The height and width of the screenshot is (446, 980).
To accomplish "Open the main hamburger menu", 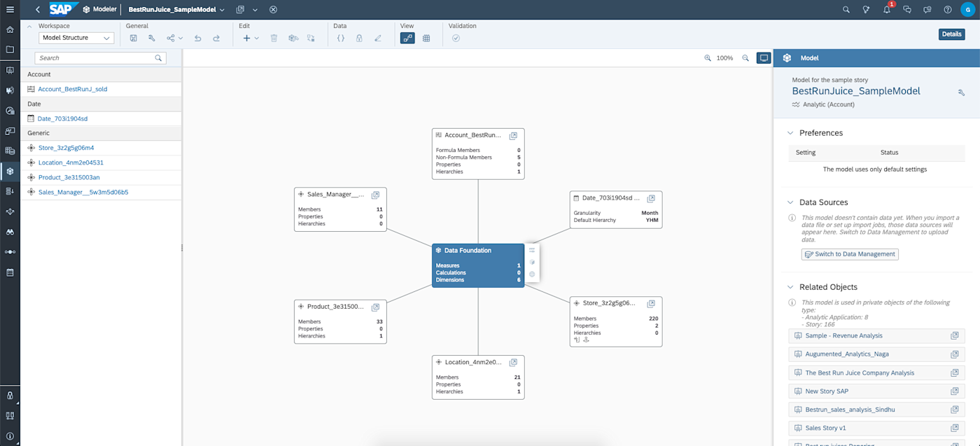I will click(x=10, y=10).
